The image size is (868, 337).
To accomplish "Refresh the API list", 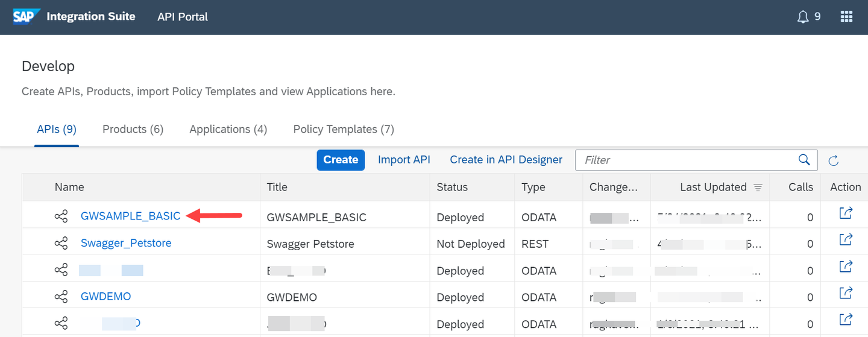I will (x=834, y=160).
